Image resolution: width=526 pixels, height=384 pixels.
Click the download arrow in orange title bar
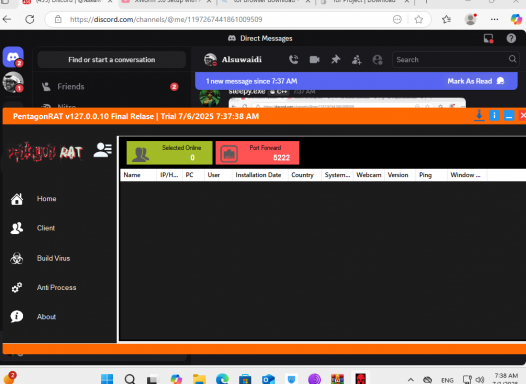(x=479, y=116)
